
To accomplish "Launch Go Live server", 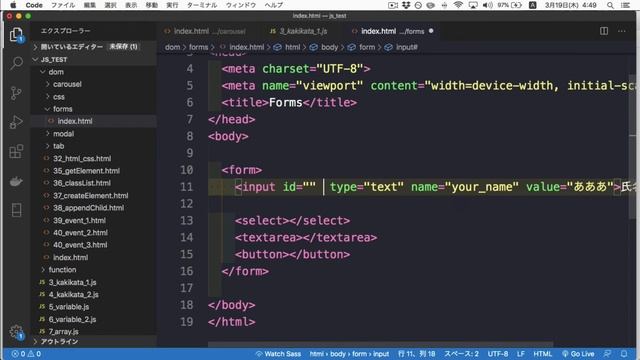I will (578, 354).
